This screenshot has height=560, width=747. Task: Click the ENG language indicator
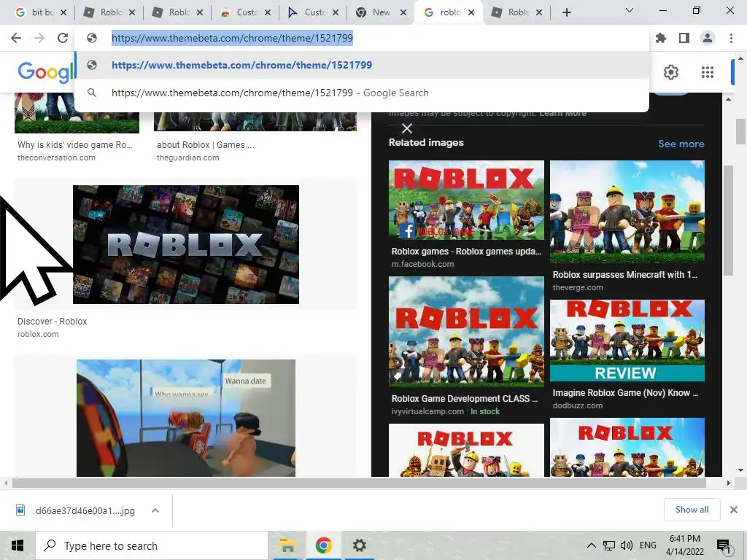click(648, 545)
